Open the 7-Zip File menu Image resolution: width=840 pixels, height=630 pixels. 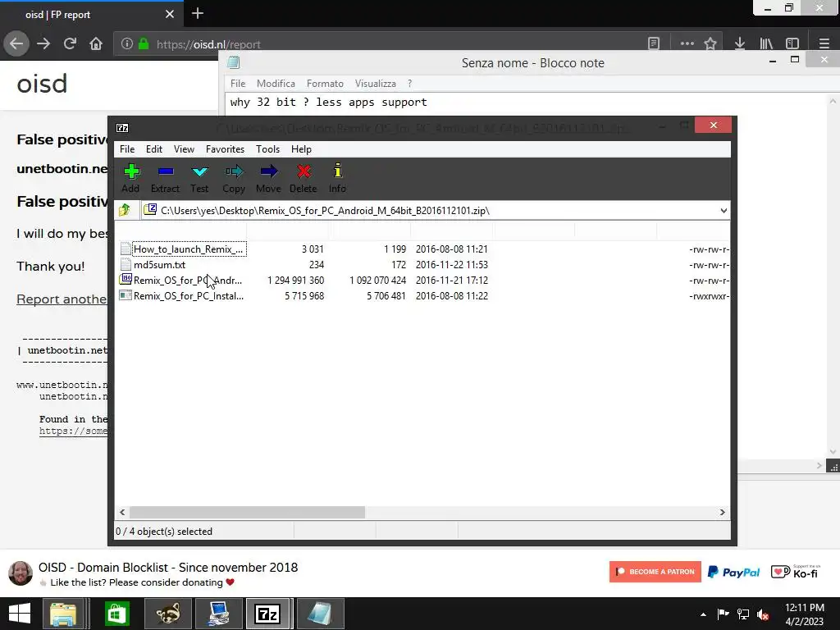click(127, 149)
